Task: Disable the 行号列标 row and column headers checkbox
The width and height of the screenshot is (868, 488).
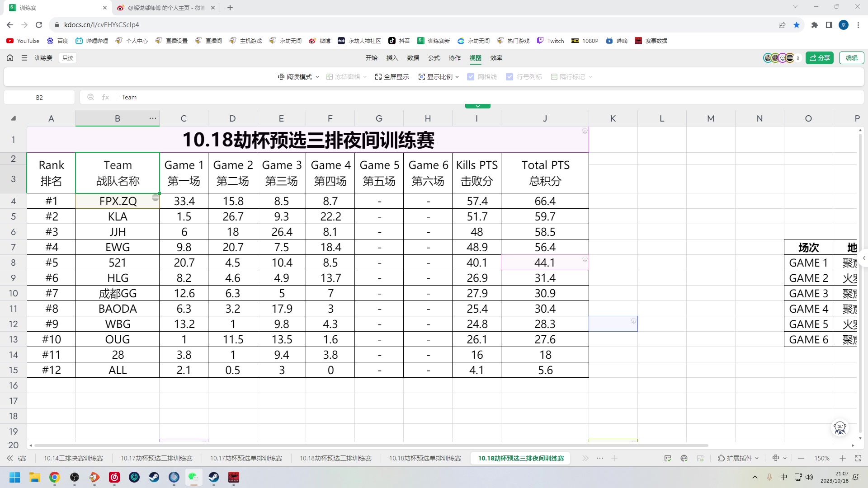Action: [510, 77]
